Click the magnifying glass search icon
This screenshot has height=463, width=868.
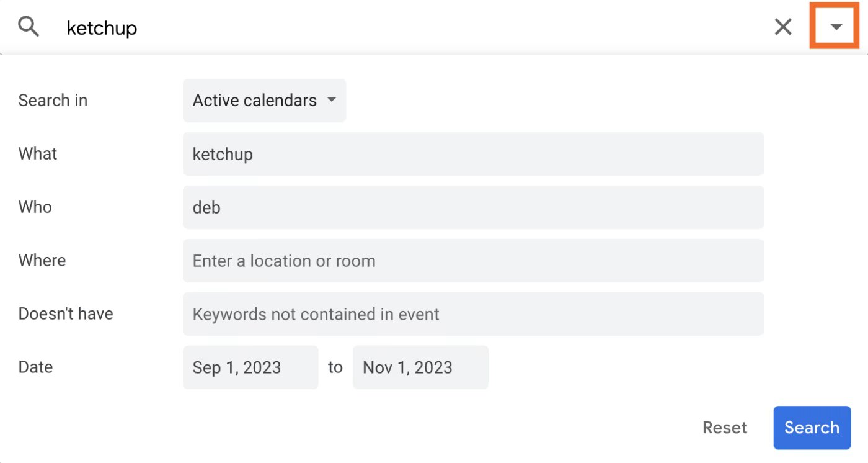tap(29, 27)
